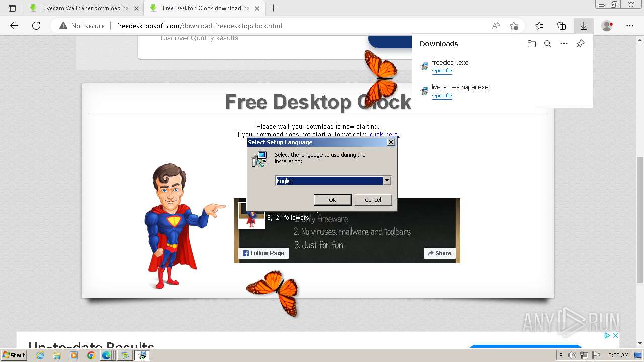Click the address bar URL

pos(199,26)
